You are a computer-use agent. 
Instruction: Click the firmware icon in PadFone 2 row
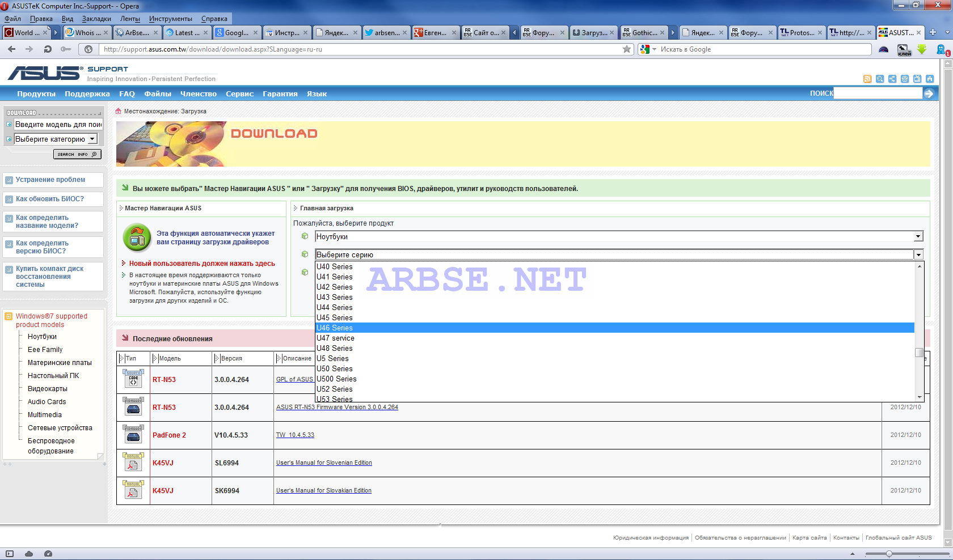[x=133, y=435]
